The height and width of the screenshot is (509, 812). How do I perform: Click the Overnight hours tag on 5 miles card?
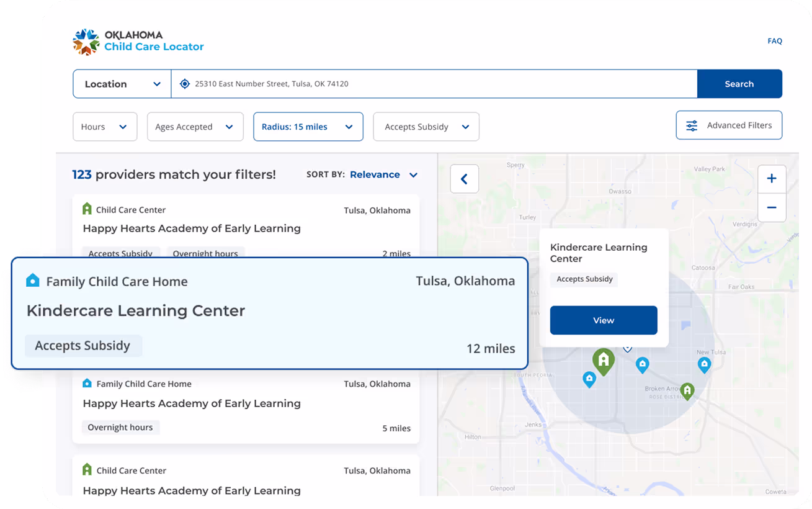pos(120,427)
